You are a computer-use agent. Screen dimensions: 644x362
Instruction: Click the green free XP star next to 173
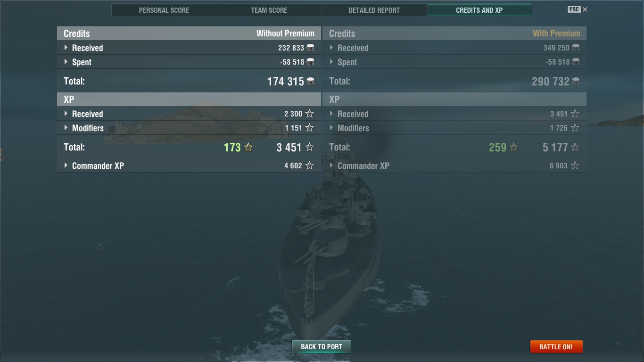(x=248, y=148)
